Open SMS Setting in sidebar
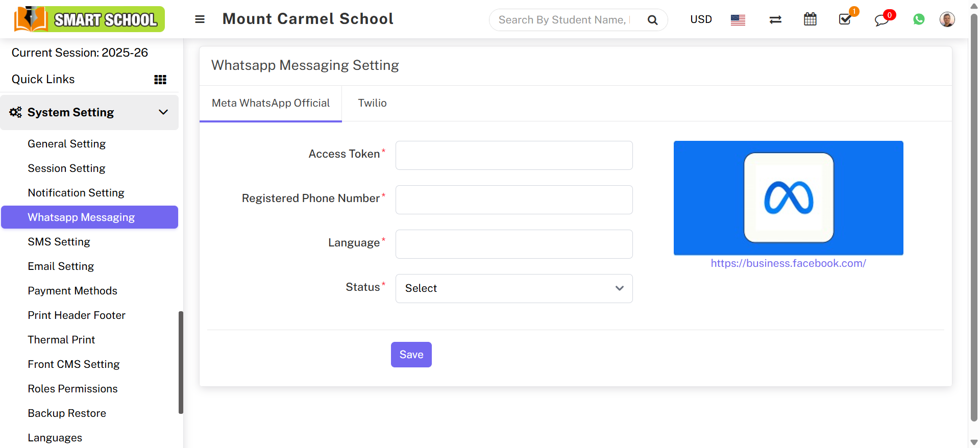Viewport: 980px width, 448px height. [59, 242]
